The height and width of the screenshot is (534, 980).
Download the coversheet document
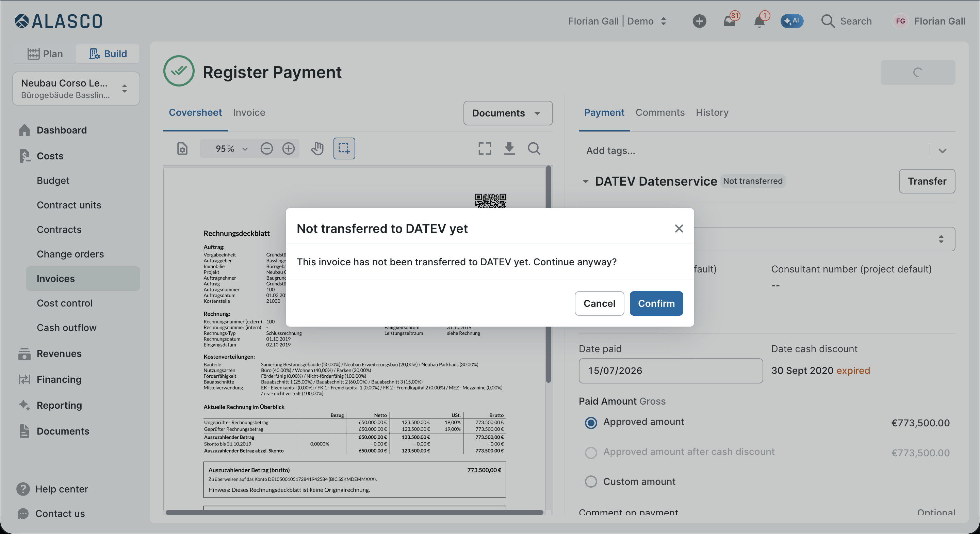(x=509, y=148)
